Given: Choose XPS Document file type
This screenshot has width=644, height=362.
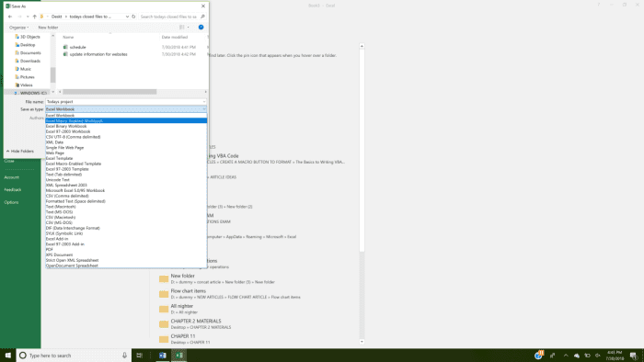Looking at the screenshot, I should tap(126, 255).
